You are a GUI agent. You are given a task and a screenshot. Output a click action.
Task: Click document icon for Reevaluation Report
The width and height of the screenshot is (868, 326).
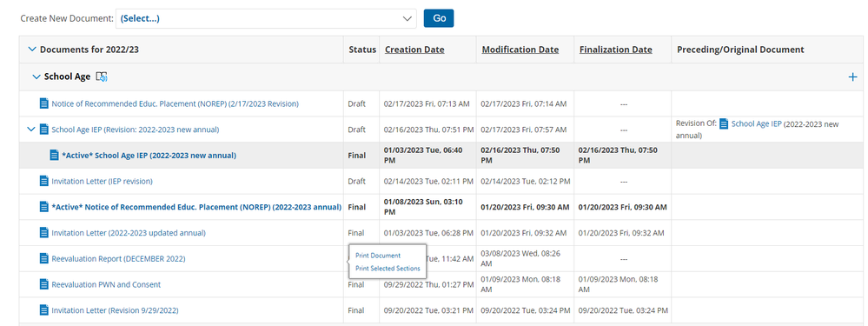(x=44, y=258)
